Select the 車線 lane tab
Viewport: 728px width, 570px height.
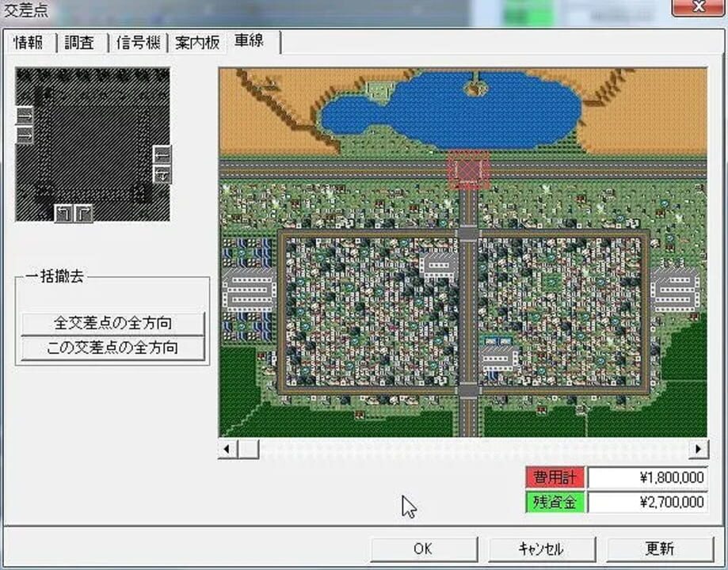coord(248,43)
